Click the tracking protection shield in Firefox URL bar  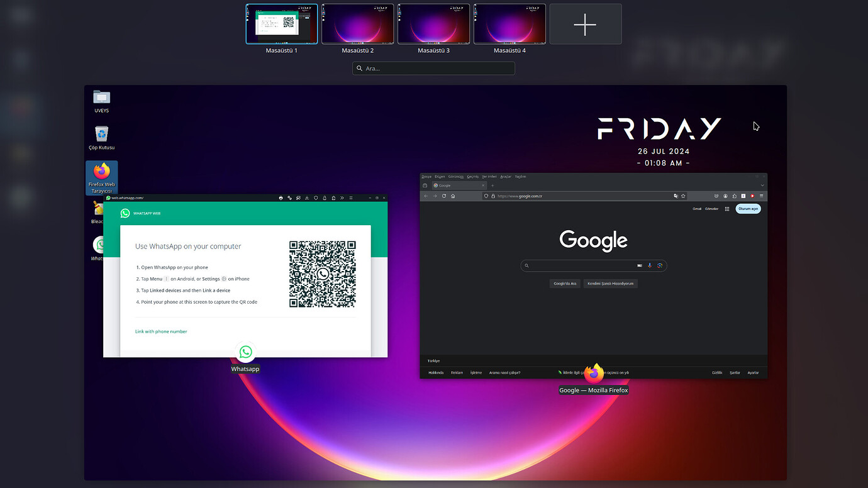[x=486, y=196]
